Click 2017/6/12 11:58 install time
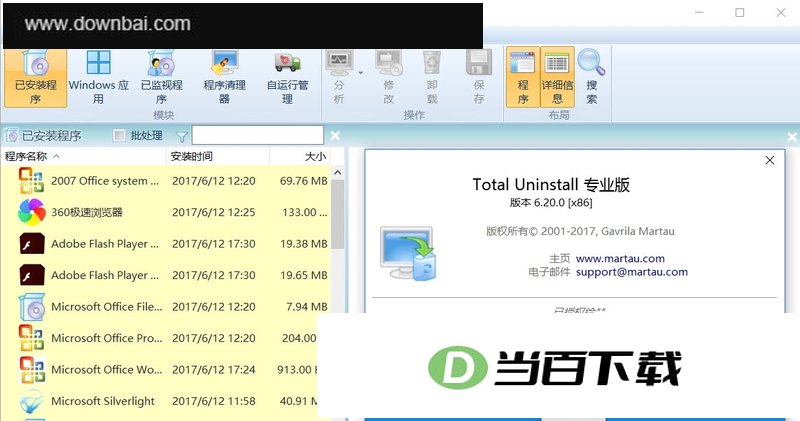Screen dimensions: 800x421 214,401
